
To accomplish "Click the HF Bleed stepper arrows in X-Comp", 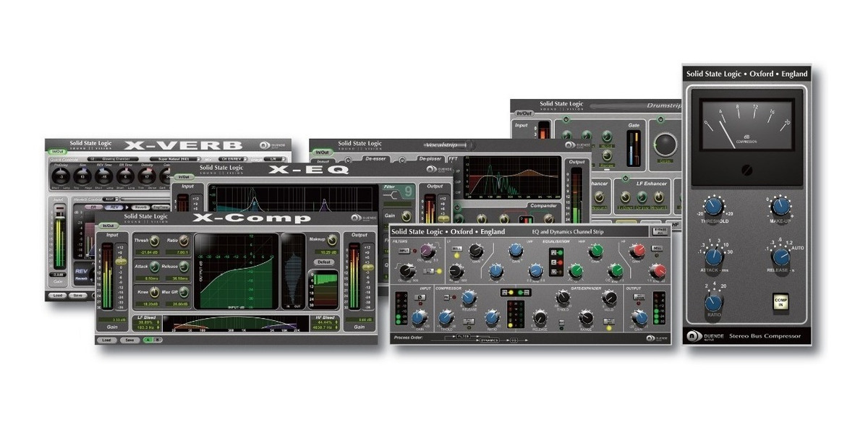I will [x=336, y=325].
